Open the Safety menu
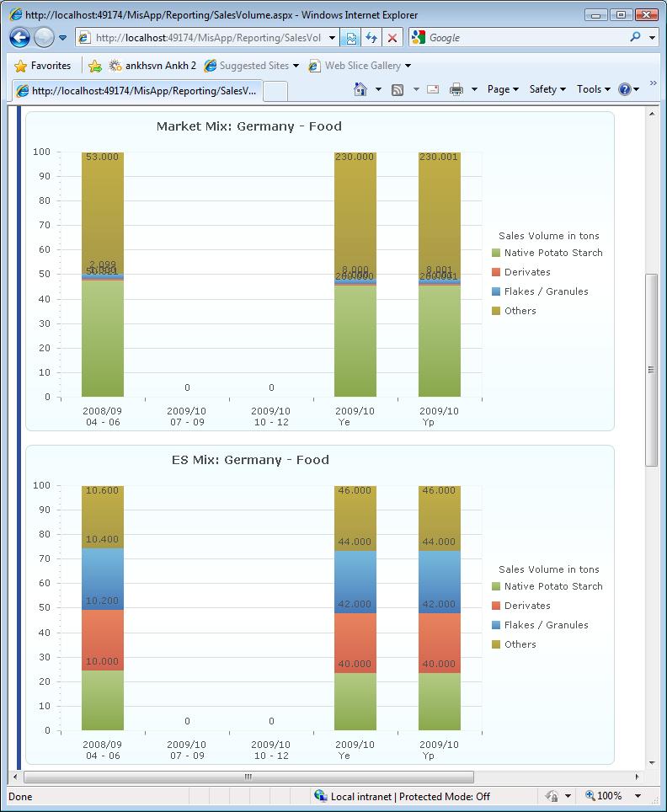The width and height of the screenshot is (667, 812). 547,89
